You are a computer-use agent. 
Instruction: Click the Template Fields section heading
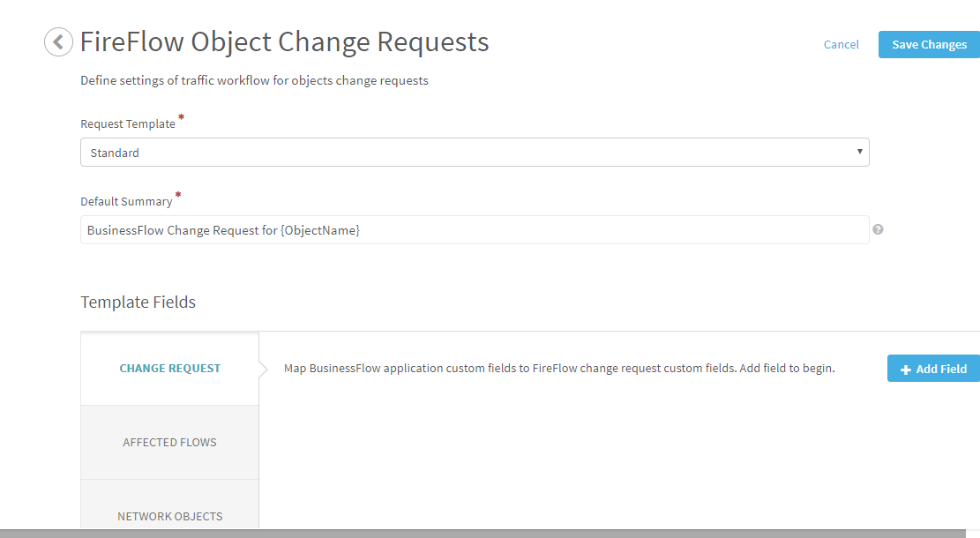tap(138, 303)
